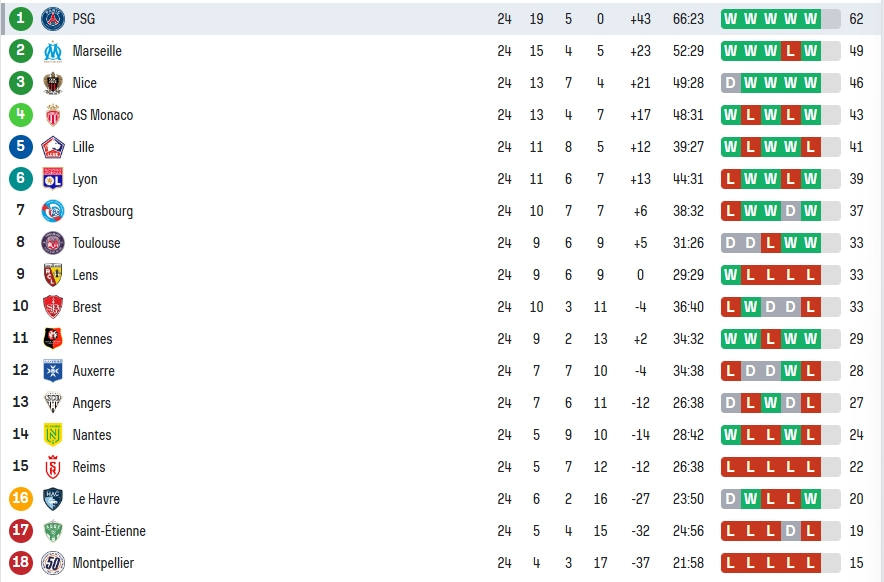Select the Strasbourg team crest
Screen dimensions: 884x582
53,211
